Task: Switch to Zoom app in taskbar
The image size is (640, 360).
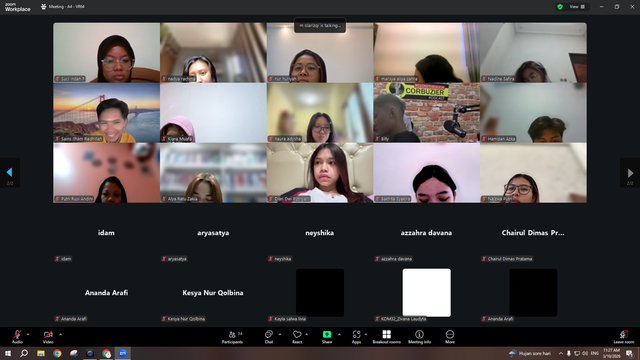Action: [x=122, y=353]
